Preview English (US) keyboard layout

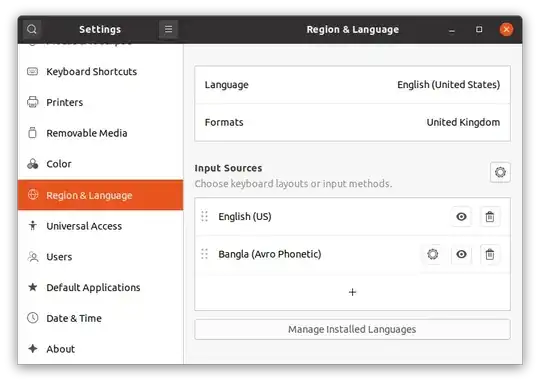pyautogui.click(x=461, y=217)
